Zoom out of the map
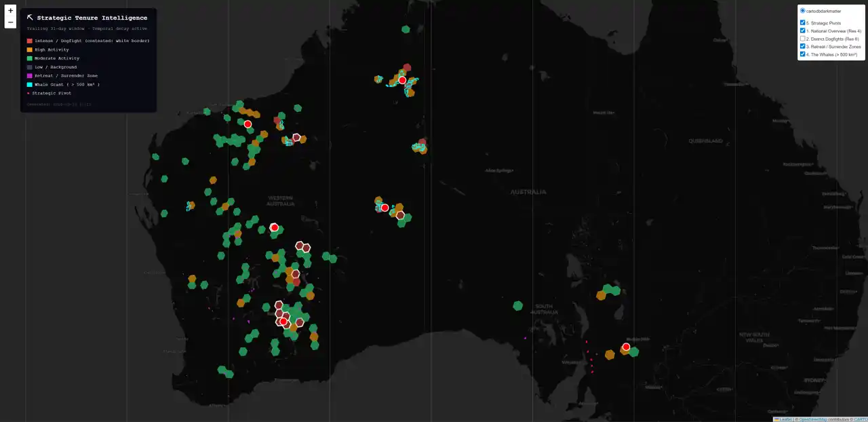The width and height of the screenshot is (868, 422). [x=10, y=22]
